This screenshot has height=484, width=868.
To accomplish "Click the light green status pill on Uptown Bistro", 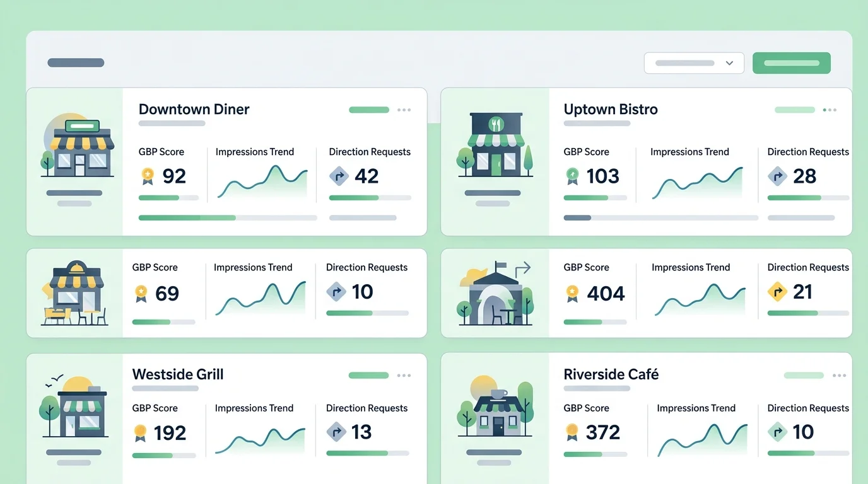I will [795, 110].
